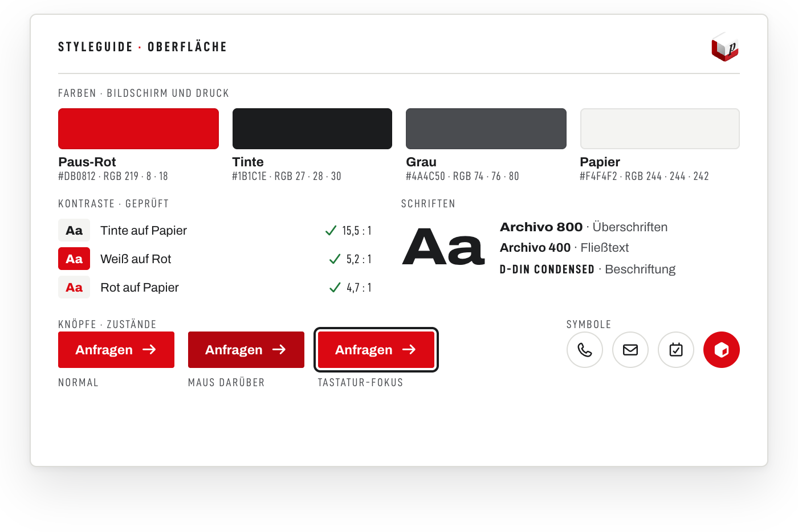
Task: Click the #4A4C50 color value
Action: pos(426,177)
